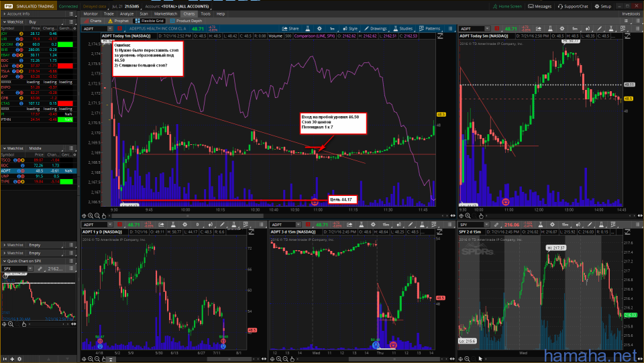This screenshot has width=644, height=363.
Task: Zoom out with magnifier minus under main chart
Action: click(x=97, y=215)
